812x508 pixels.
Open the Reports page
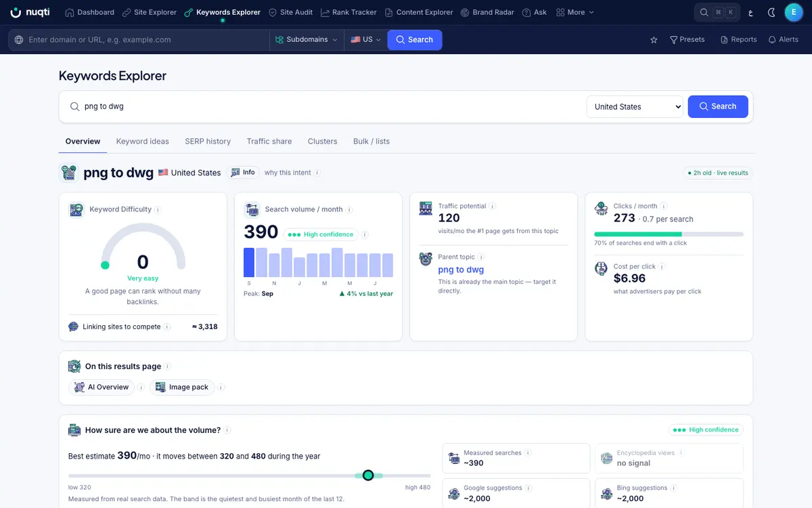(x=738, y=40)
